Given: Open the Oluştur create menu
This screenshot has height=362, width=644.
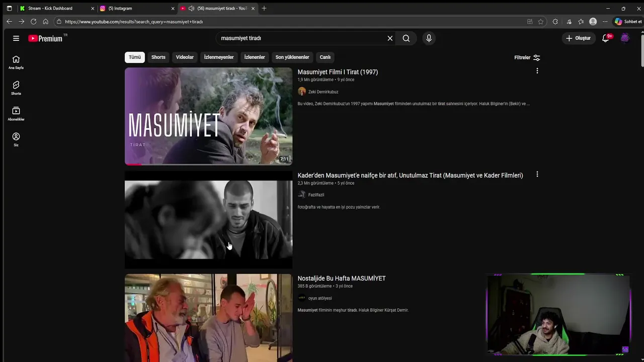Looking at the screenshot, I should click(578, 38).
